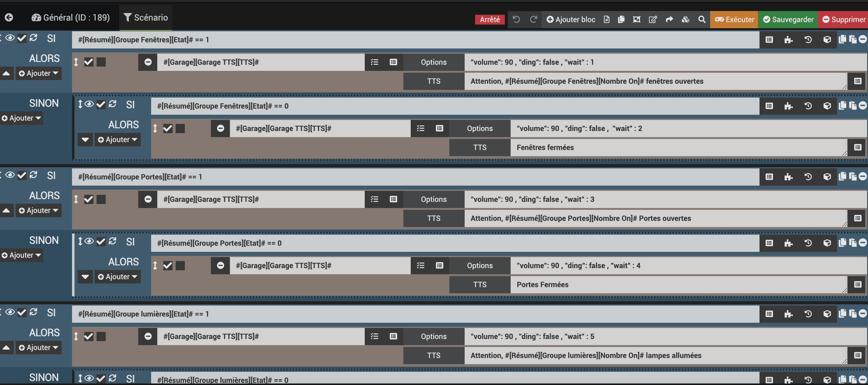Toggle eye for Groupe Portes == 1 block
This screenshot has width=868, height=385.
[x=10, y=175]
